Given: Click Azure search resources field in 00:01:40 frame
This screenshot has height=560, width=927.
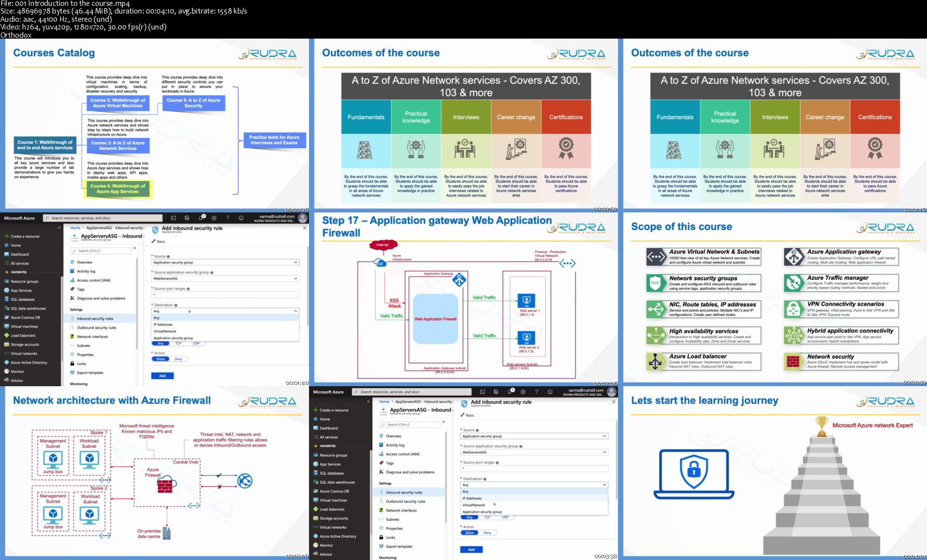Looking at the screenshot, I should 102,218.
